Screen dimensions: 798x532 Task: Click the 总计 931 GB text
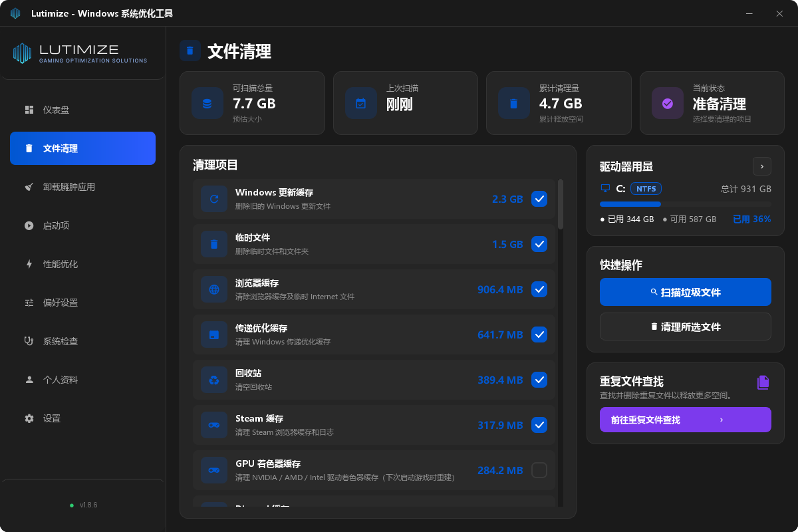[746, 189]
